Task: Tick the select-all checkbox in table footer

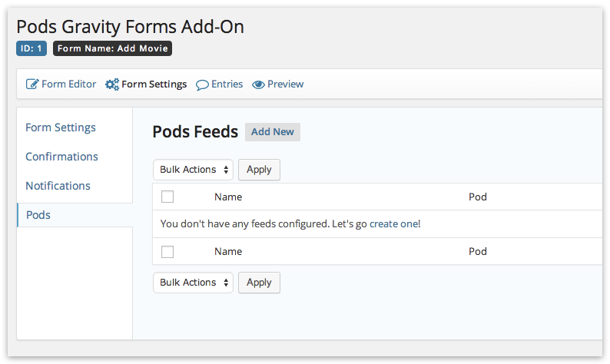Action: (167, 252)
